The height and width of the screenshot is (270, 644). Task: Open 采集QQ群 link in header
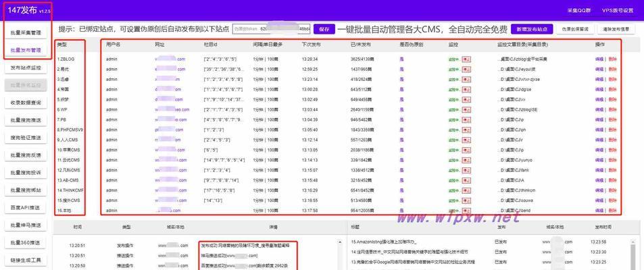point(578,11)
